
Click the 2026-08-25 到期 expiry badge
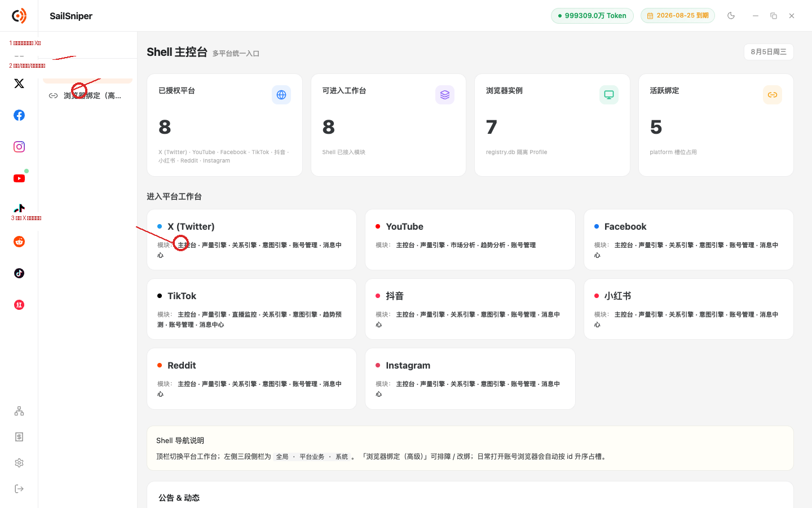point(678,16)
